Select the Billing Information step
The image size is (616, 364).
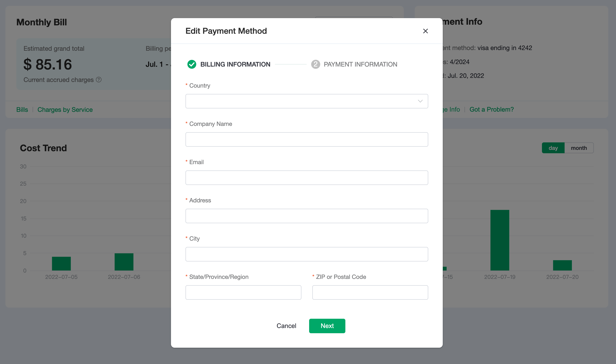point(235,64)
